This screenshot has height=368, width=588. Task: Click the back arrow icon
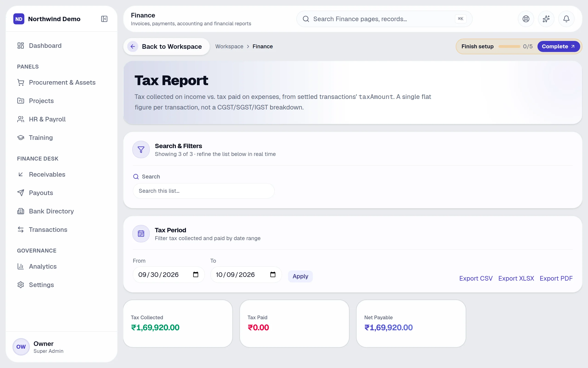click(133, 46)
